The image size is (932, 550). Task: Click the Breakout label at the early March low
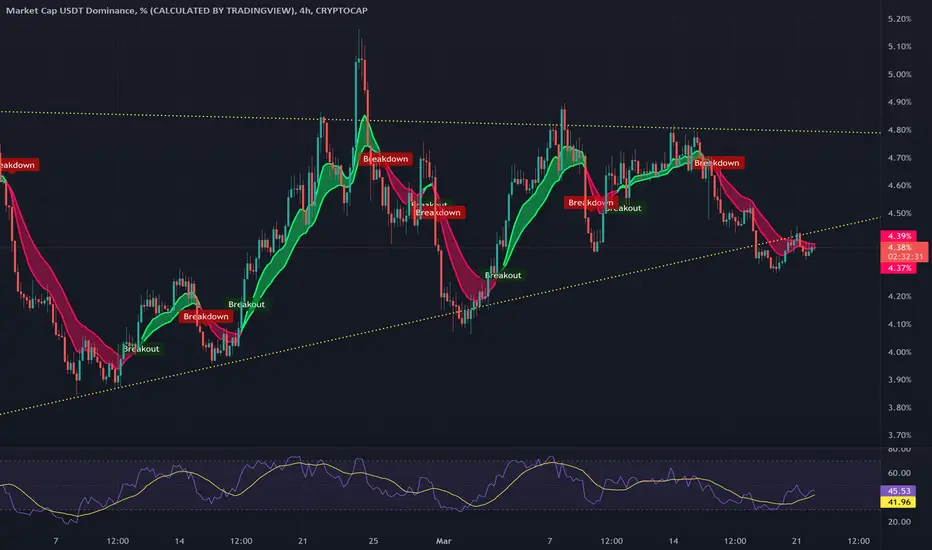503,275
